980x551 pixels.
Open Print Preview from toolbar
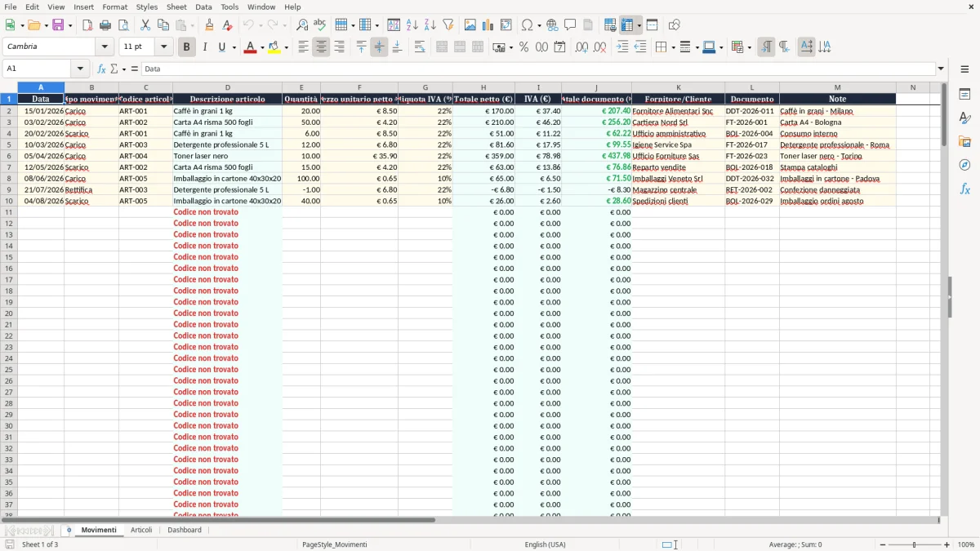(x=123, y=25)
